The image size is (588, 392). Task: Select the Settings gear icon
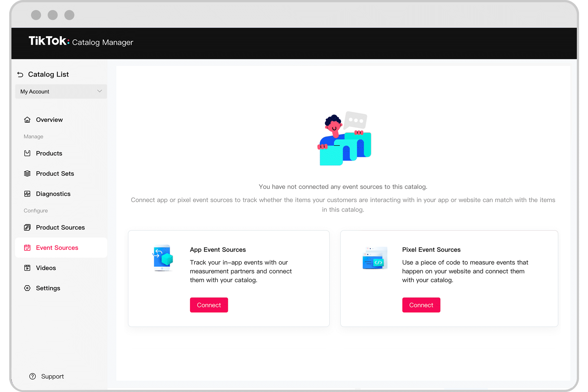tap(27, 288)
